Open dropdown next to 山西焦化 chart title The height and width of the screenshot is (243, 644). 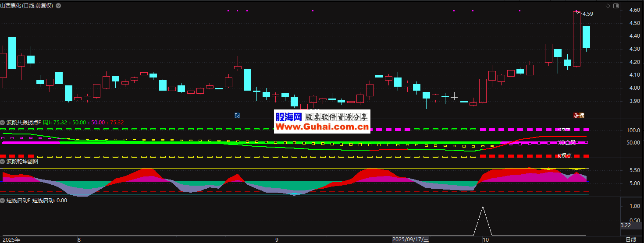click(59, 6)
